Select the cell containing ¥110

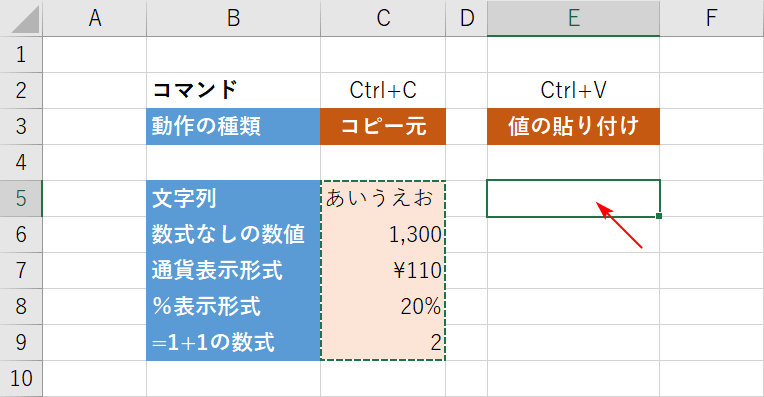383,271
